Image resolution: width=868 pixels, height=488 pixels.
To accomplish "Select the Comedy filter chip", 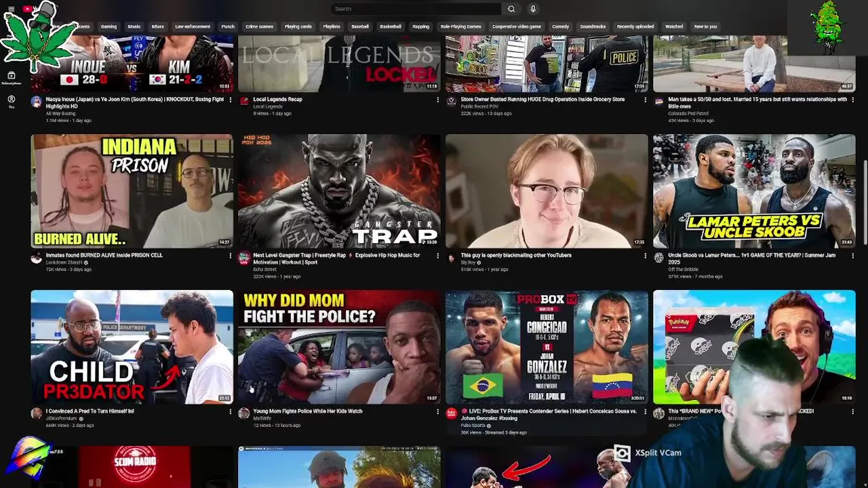I will pyautogui.click(x=560, y=26).
